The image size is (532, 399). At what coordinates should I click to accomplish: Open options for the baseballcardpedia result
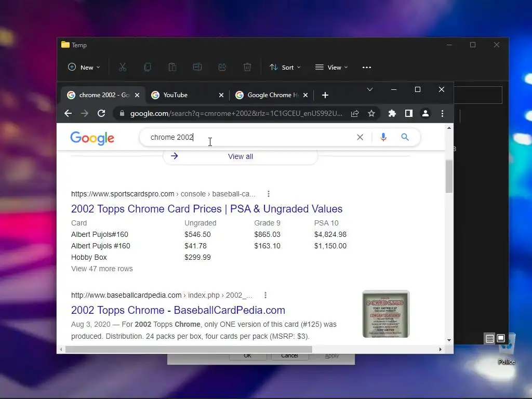point(265,295)
